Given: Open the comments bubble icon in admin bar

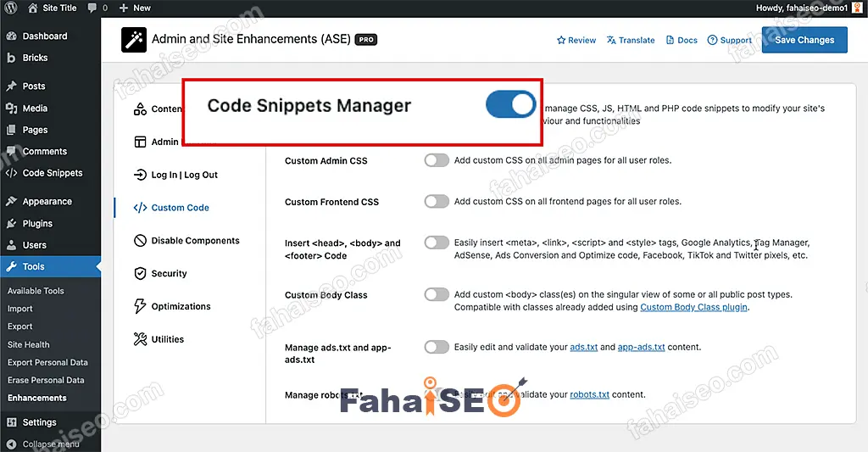Looking at the screenshot, I should coord(92,8).
